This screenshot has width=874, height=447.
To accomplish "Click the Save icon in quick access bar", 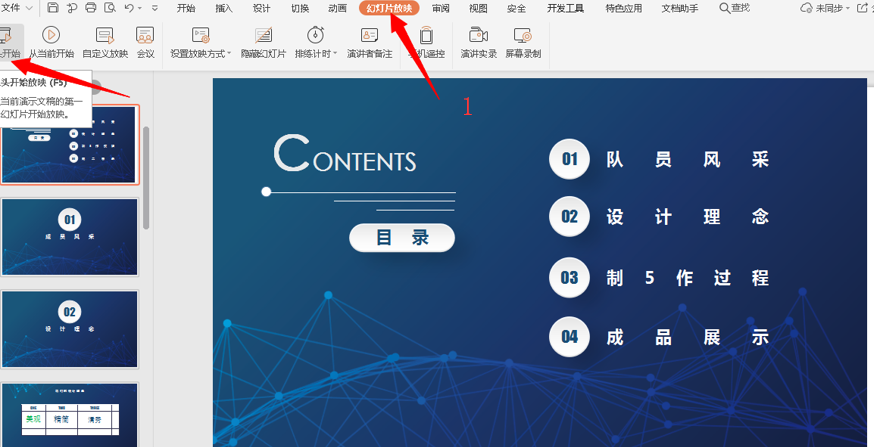I will click(52, 8).
